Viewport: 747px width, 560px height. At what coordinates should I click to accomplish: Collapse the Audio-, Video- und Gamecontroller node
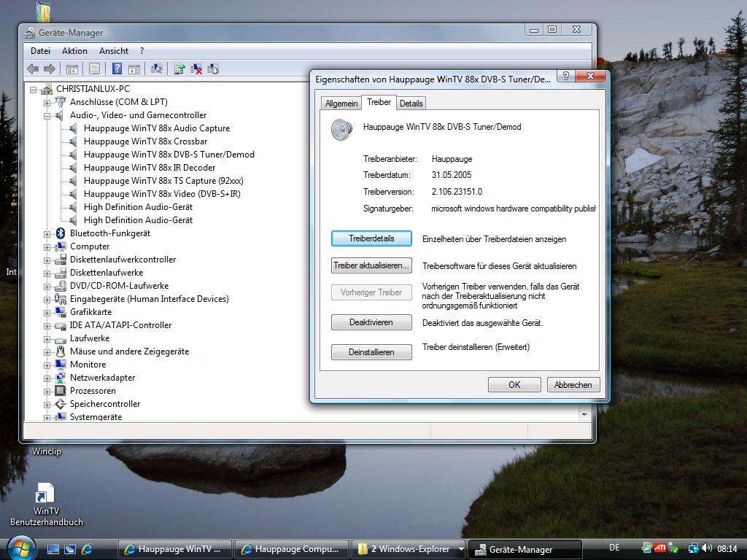pos(47,116)
